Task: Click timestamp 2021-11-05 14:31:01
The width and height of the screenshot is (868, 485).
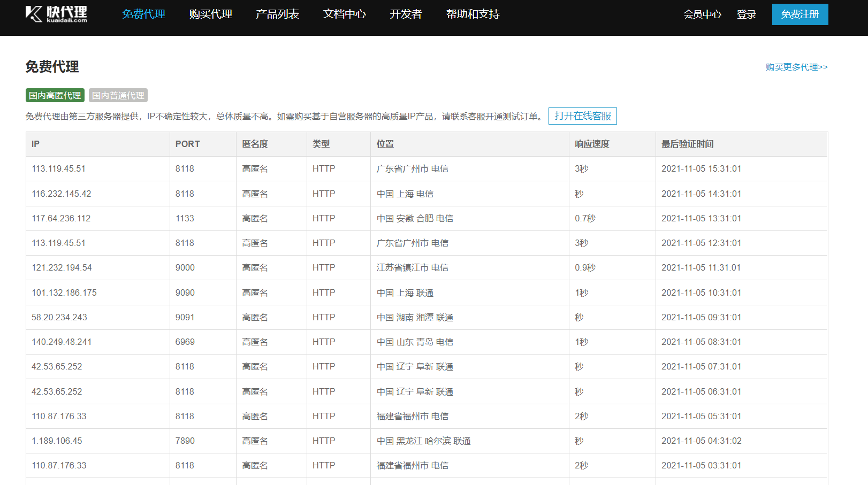Action: (701, 194)
